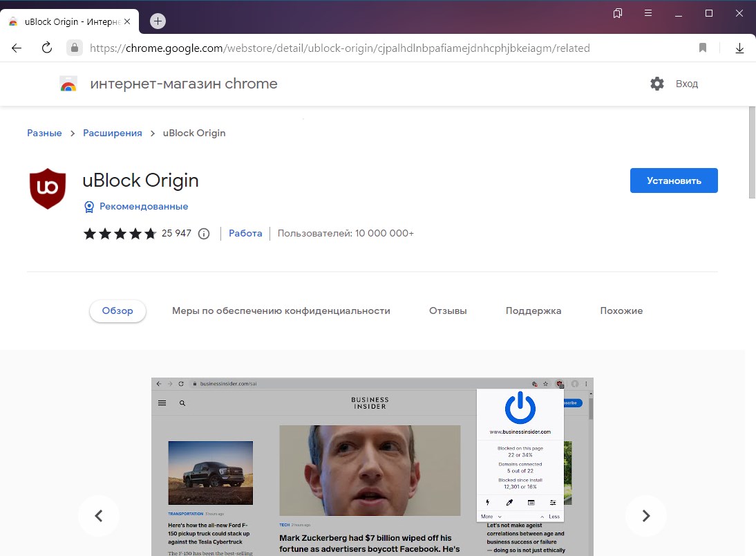Click the padlock site security icon

[74, 48]
